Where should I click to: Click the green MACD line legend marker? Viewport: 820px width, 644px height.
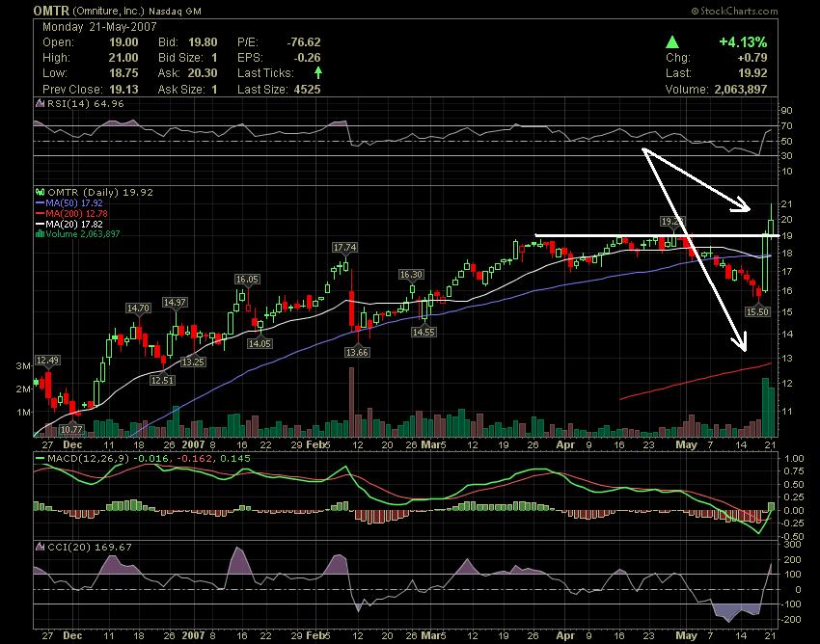point(40,459)
